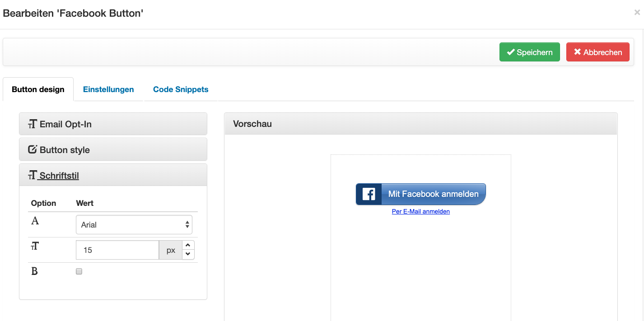
Task: Open the Code Snippets tab
Action: [181, 89]
